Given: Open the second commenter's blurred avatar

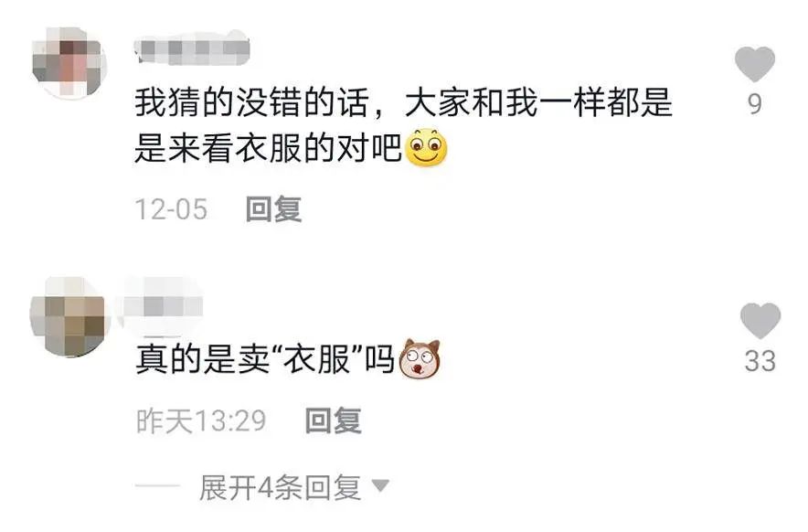Looking at the screenshot, I should pos(69,318).
